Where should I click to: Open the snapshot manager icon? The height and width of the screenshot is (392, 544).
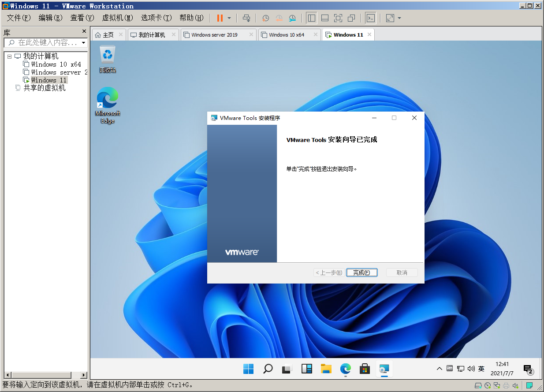[x=293, y=18]
